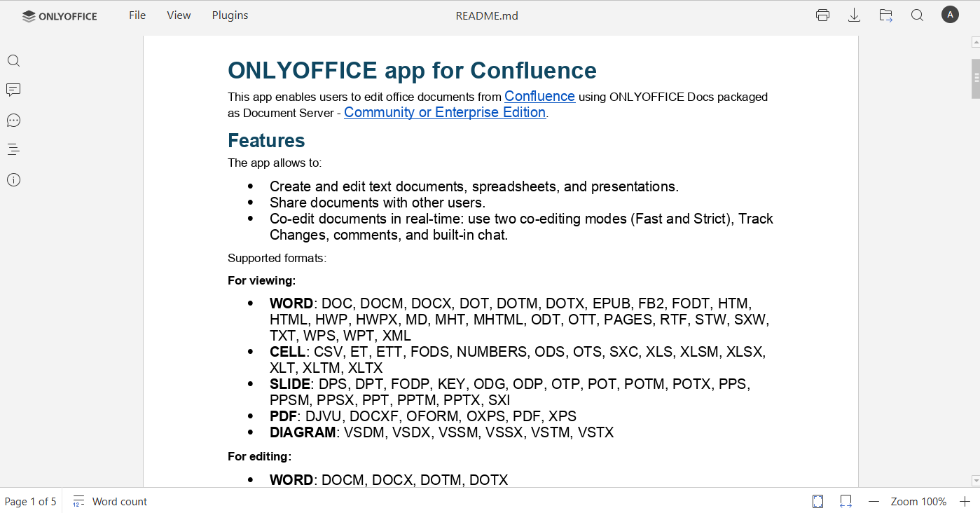Zoom out with the minus button
This screenshot has height=513, width=980.
874,501
